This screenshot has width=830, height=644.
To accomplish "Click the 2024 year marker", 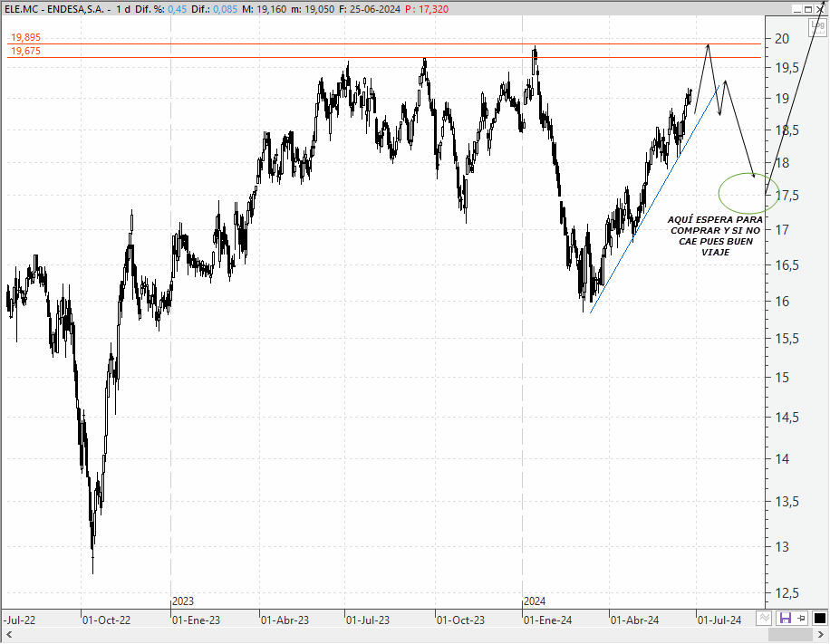I will coord(535,601).
